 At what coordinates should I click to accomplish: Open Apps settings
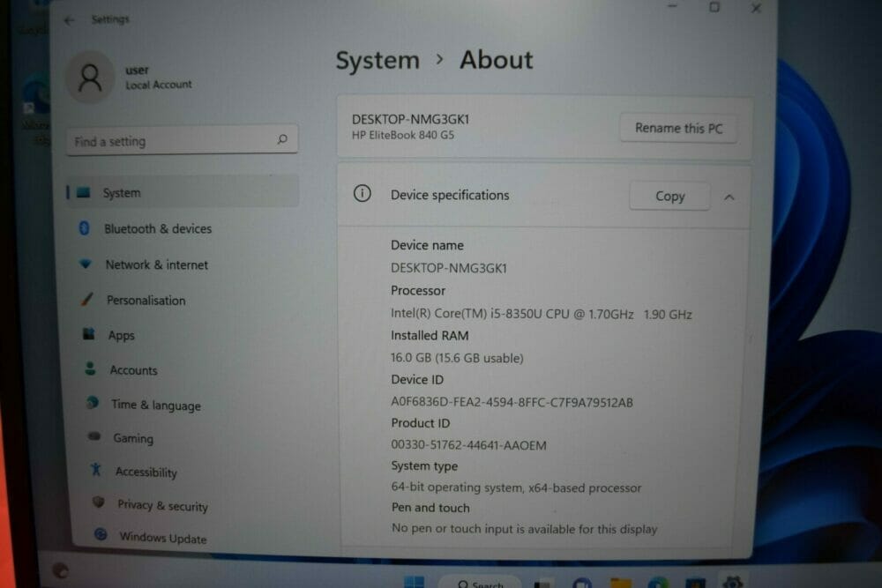point(121,336)
